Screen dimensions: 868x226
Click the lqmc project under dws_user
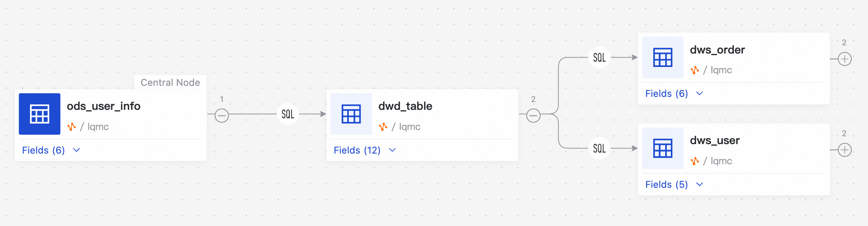[x=721, y=161]
